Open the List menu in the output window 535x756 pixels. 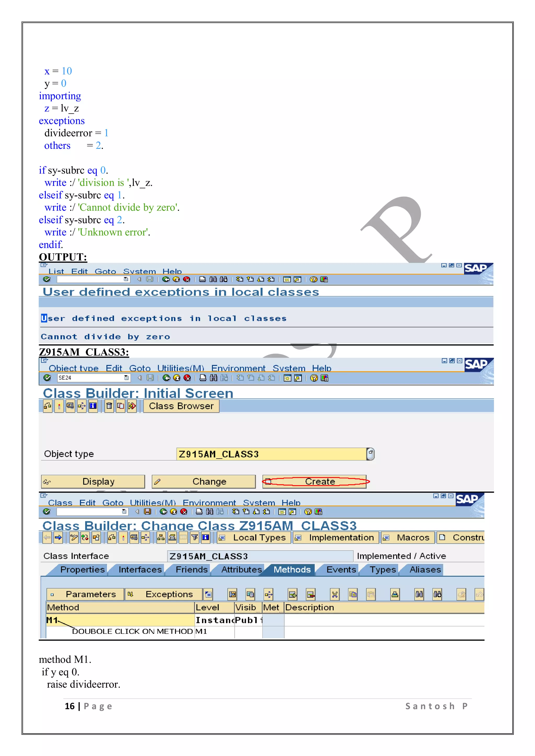(56, 272)
